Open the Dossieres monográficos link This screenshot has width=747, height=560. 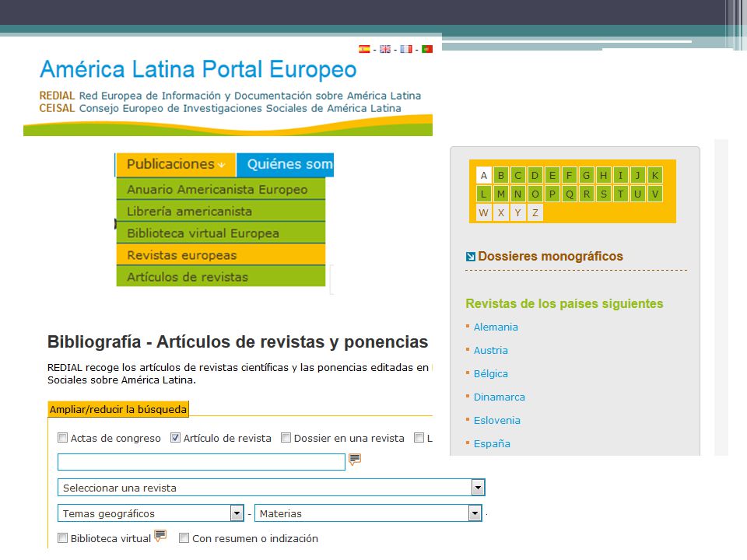[x=550, y=256]
